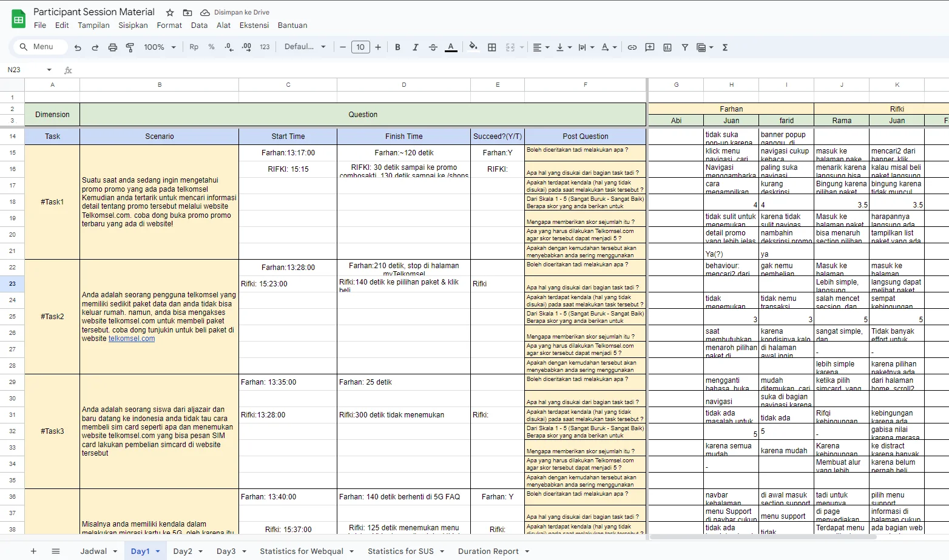Viewport: 949px width, 560px height.
Task: Open the Ekstensi menu
Action: click(x=254, y=25)
